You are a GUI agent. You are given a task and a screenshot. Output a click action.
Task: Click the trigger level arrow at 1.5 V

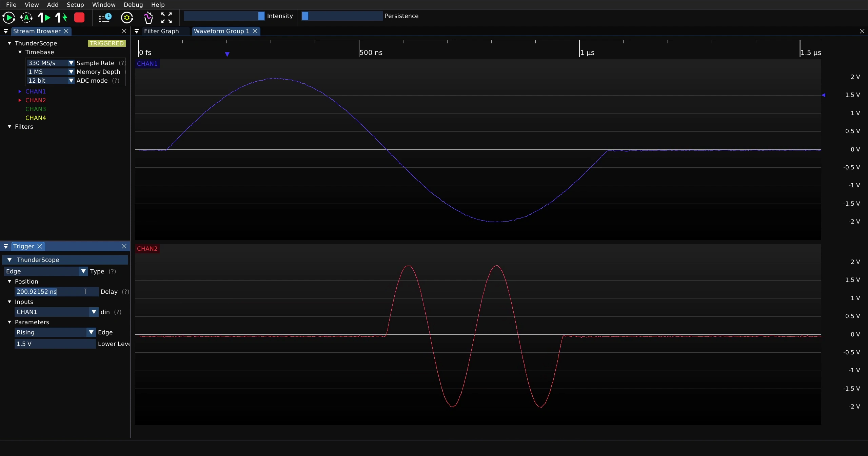click(824, 95)
